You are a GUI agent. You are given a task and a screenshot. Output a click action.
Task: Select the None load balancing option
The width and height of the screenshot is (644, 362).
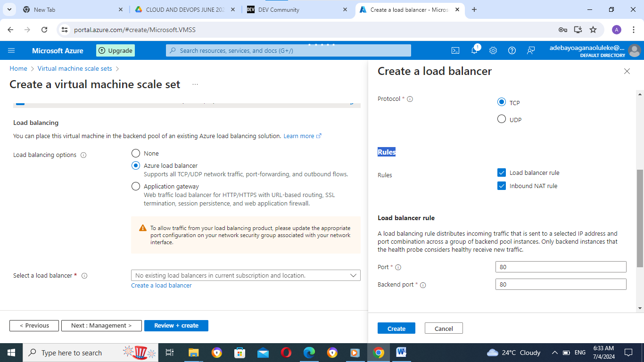pos(136,153)
